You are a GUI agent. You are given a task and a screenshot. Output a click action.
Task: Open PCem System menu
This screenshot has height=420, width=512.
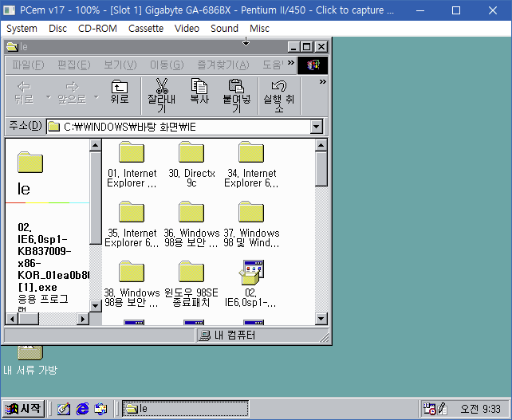pos(22,29)
